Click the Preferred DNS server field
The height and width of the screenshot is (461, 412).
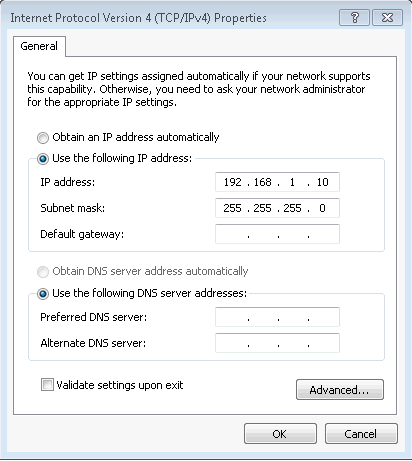click(x=277, y=317)
